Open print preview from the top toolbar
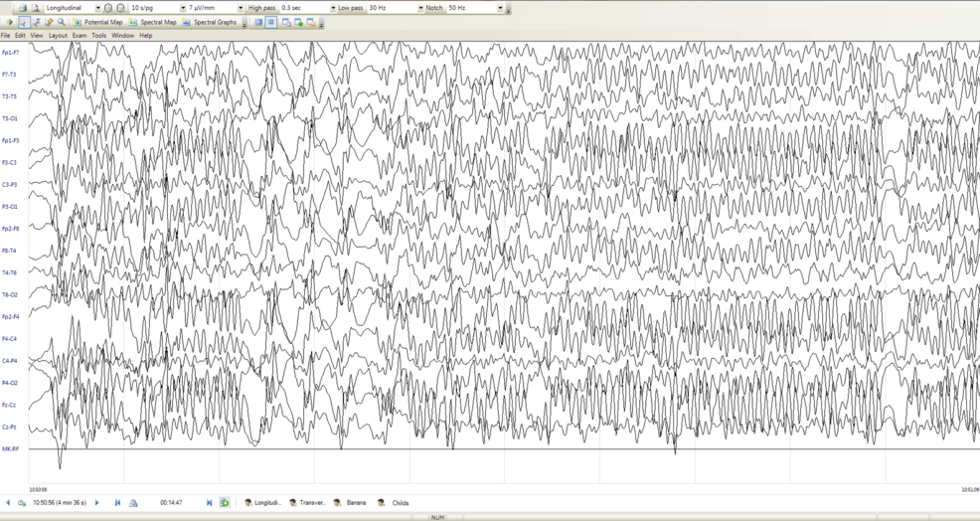Image resolution: width=980 pixels, height=521 pixels. coord(35,8)
